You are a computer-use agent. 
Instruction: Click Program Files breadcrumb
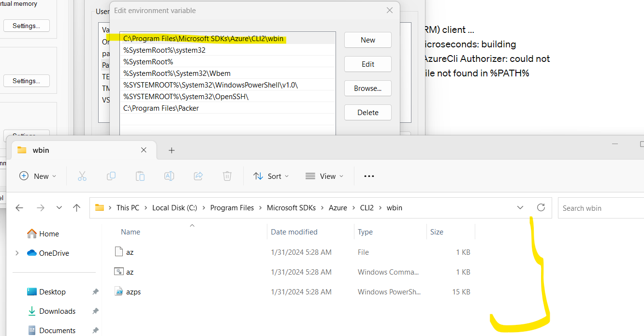232,208
